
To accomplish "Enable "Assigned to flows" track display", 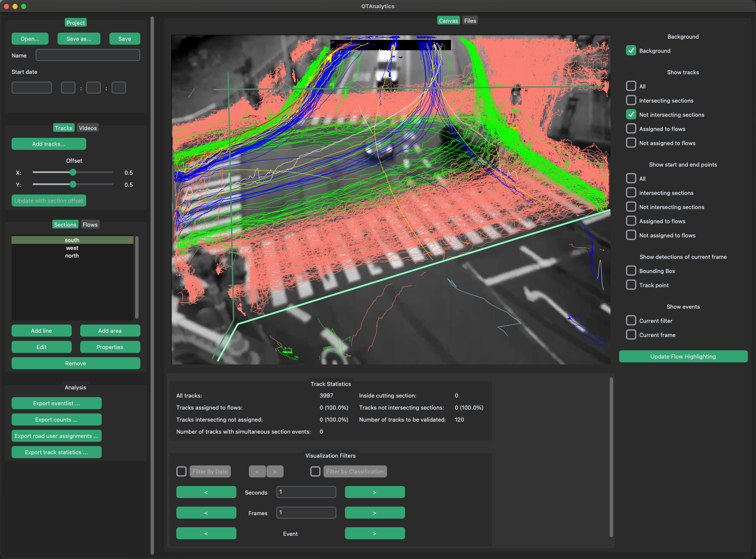I will click(631, 128).
